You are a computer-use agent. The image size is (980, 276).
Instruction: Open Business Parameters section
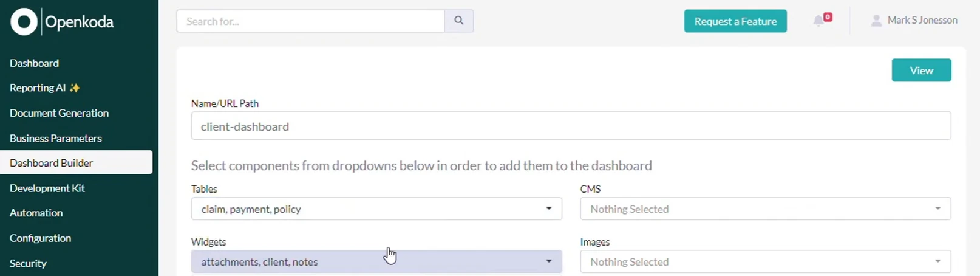point(55,138)
